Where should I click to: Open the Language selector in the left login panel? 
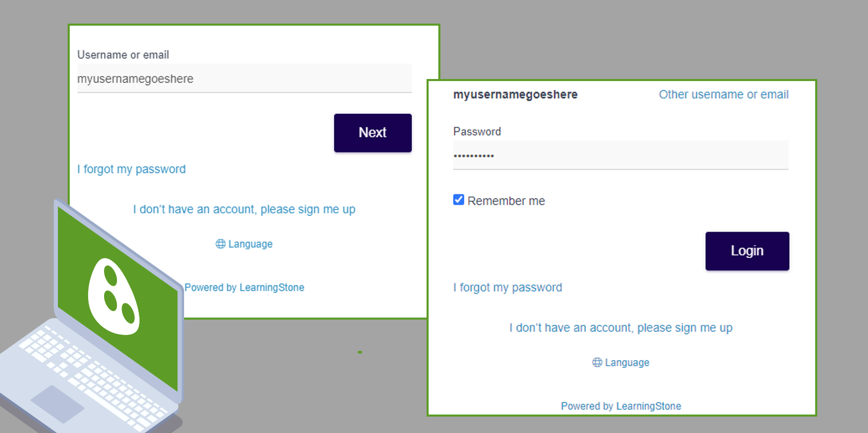tap(244, 244)
